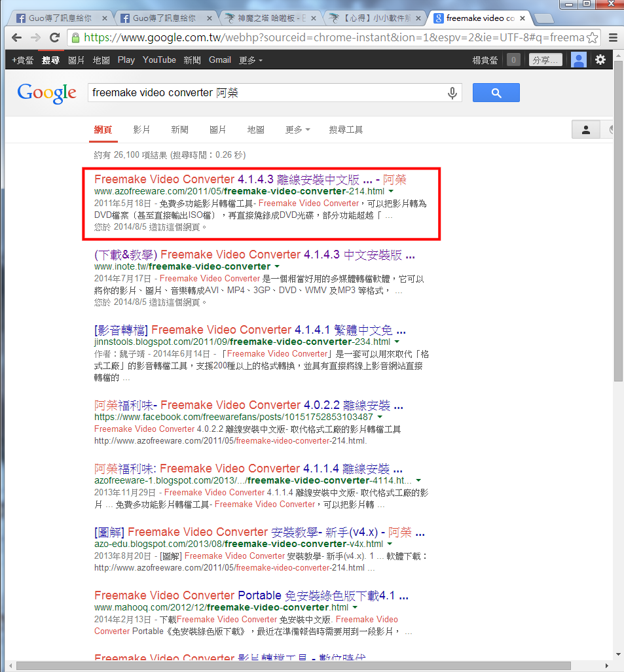Toggle personal results person icon

pos(586,130)
